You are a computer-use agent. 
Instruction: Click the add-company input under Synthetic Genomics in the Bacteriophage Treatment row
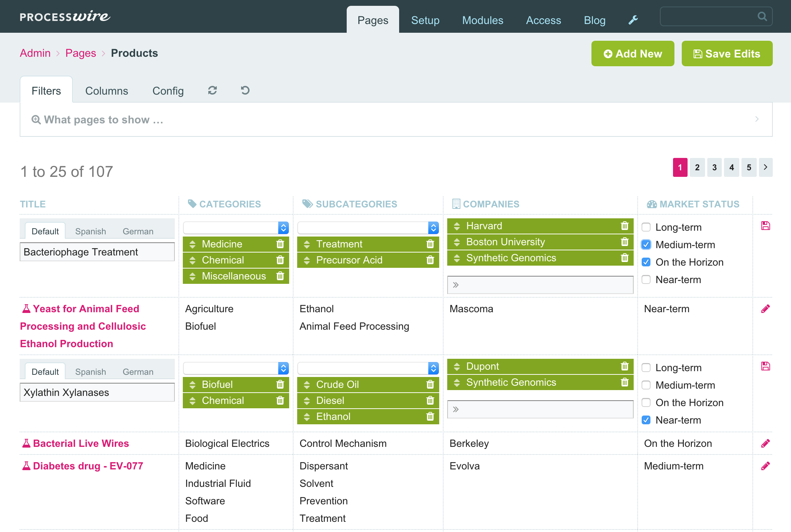[x=540, y=285]
